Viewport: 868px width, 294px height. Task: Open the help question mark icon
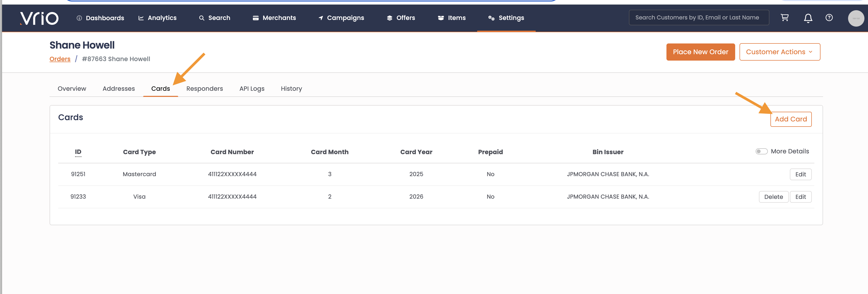pyautogui.click(x=829, y=18)
